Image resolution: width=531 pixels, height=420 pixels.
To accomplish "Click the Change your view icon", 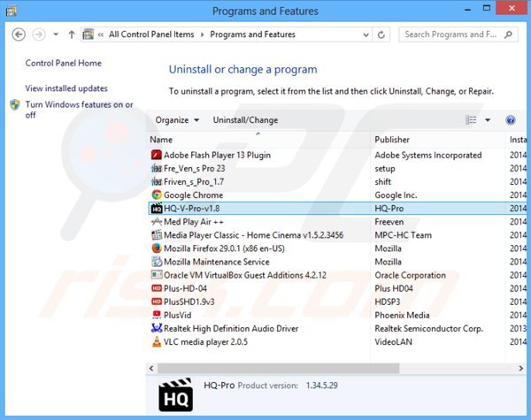I will pyautogui.click(x=471, y=120).
